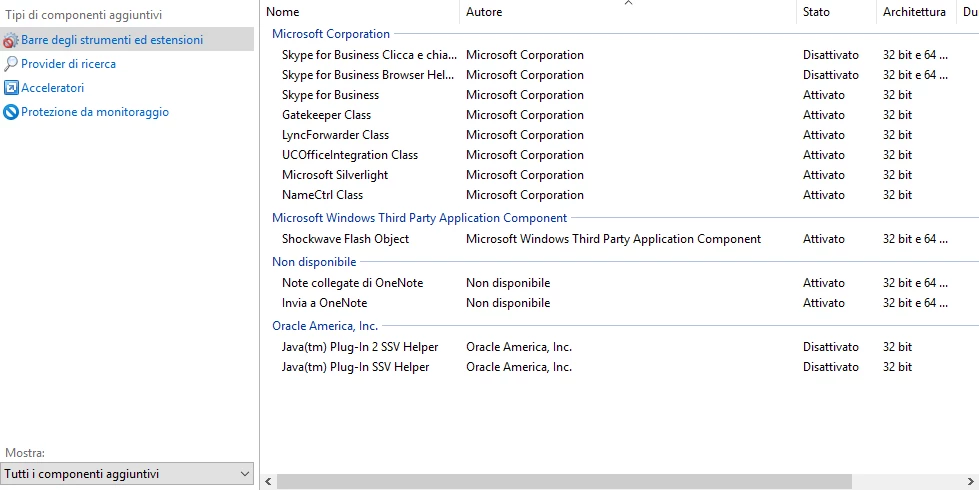
Task: Select Barre degli strumenti ed estensioni
Action: pos(127,40)
